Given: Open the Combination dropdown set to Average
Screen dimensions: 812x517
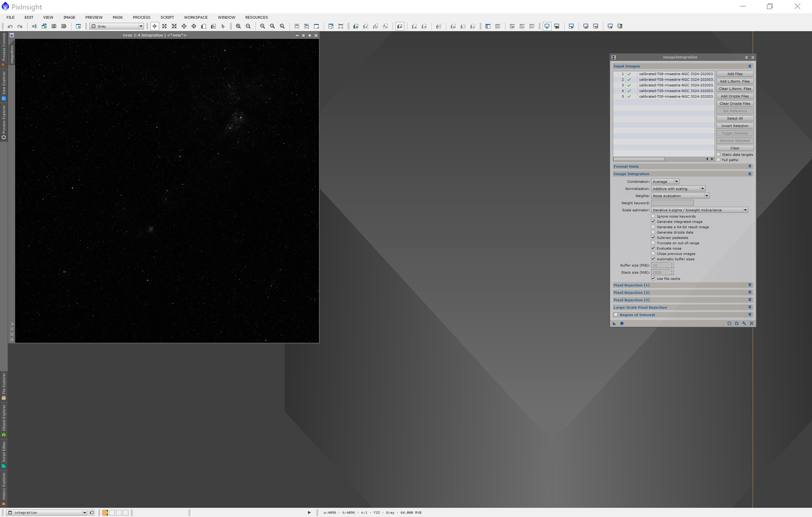Looking at the screenshot, I should [x=665, y=181].
